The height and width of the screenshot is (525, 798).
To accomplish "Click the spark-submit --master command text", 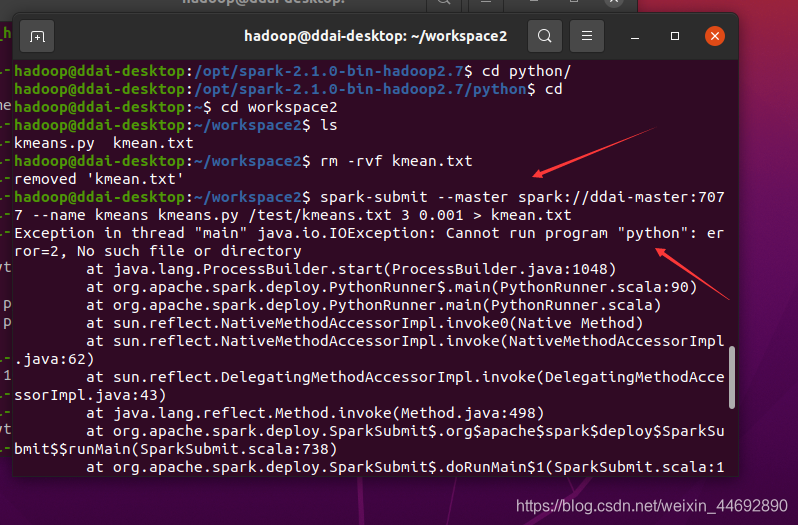I will (x=414, y=197).
